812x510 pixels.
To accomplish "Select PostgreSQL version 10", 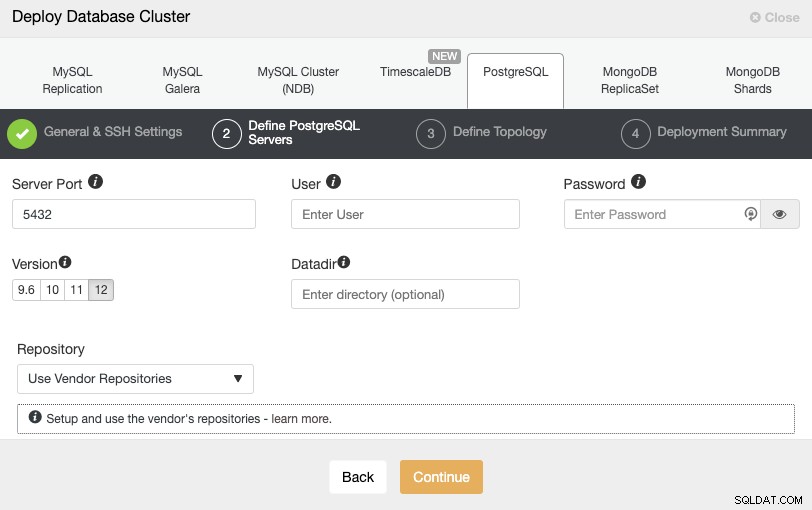I will point(52,289).
